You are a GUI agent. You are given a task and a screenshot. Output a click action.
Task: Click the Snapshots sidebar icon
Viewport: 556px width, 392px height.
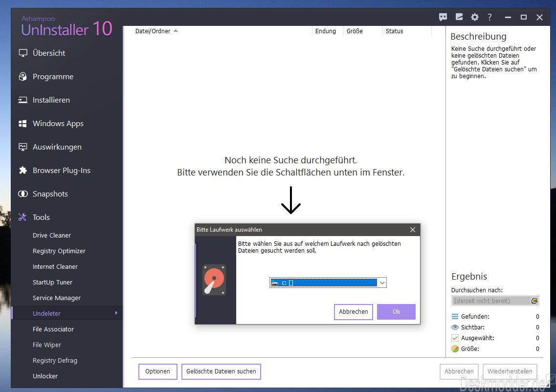[x=23, y=194]
